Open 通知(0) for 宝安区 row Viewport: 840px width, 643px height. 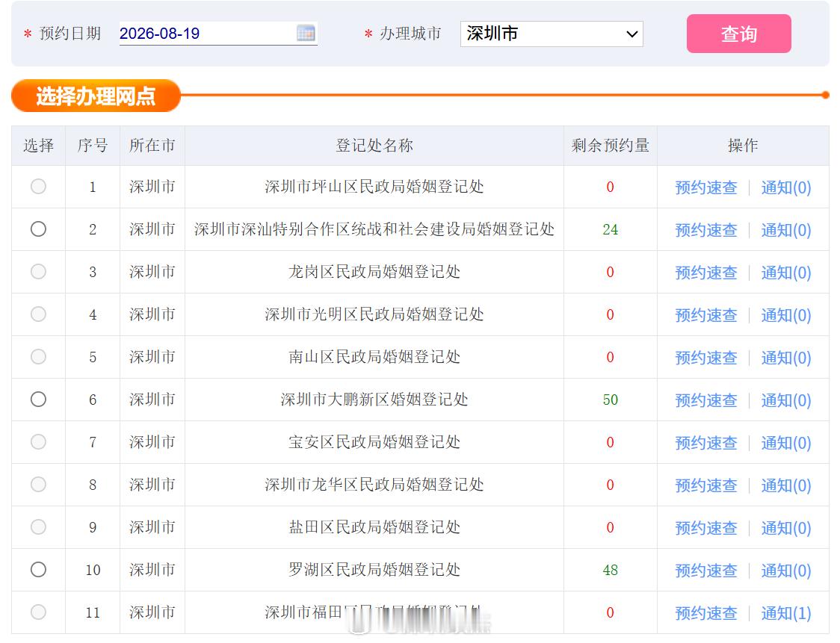[786, 443]
